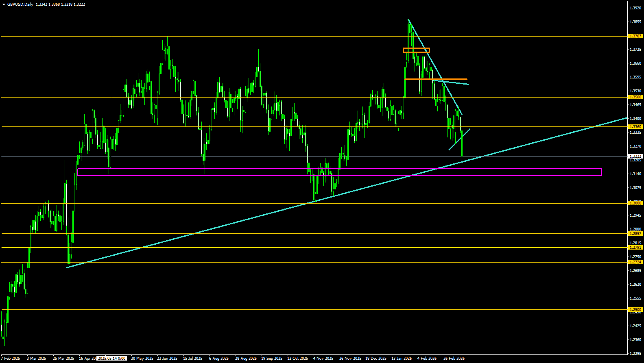
Task: Click the crosshair date label 2025.05.14 0:00
Action: (x=112, y=359)
